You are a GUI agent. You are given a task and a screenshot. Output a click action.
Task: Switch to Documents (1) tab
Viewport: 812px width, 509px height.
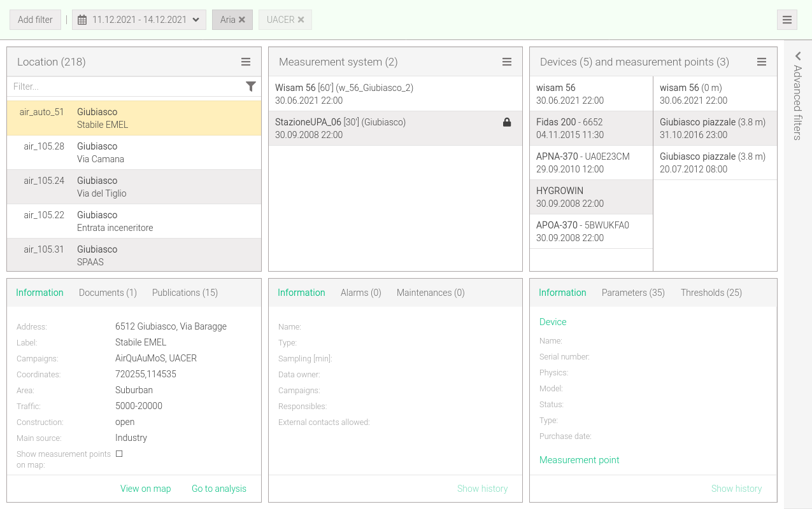[108, 293]
